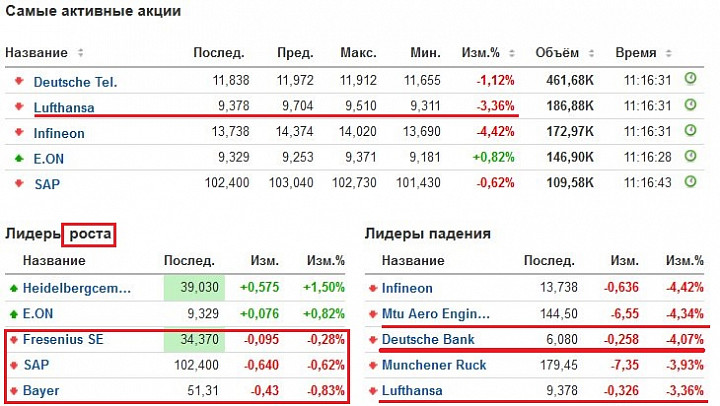Sort by Изм.% column sort arrows
Image resolution: width=720 pixels, height=406 pixels.
pos(512,53)
